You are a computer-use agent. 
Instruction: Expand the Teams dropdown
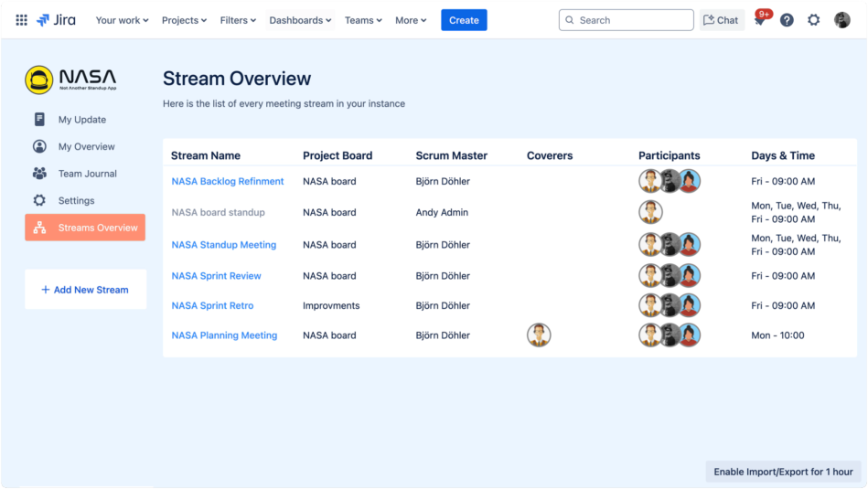pos(363,20)
